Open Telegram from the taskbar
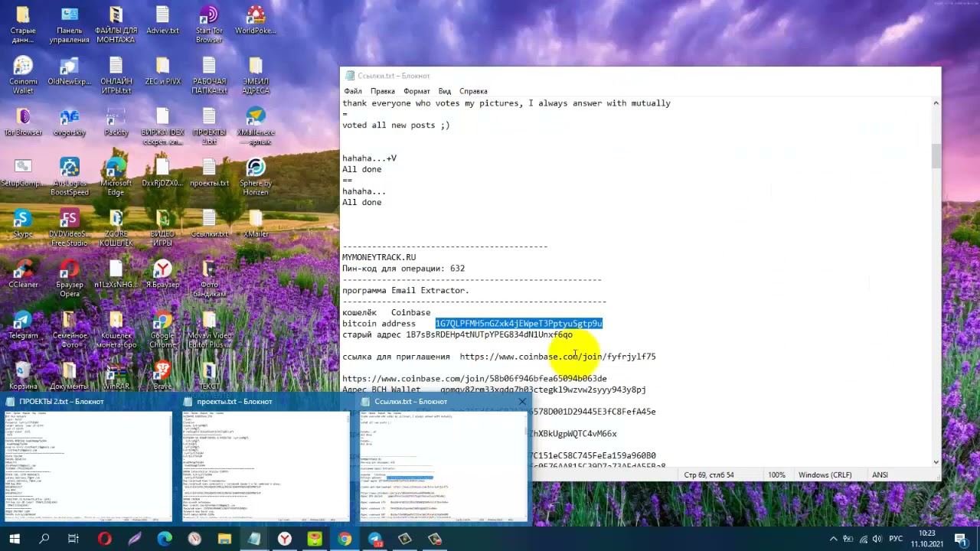The image size is (980, 551). (x=374, y=539)
